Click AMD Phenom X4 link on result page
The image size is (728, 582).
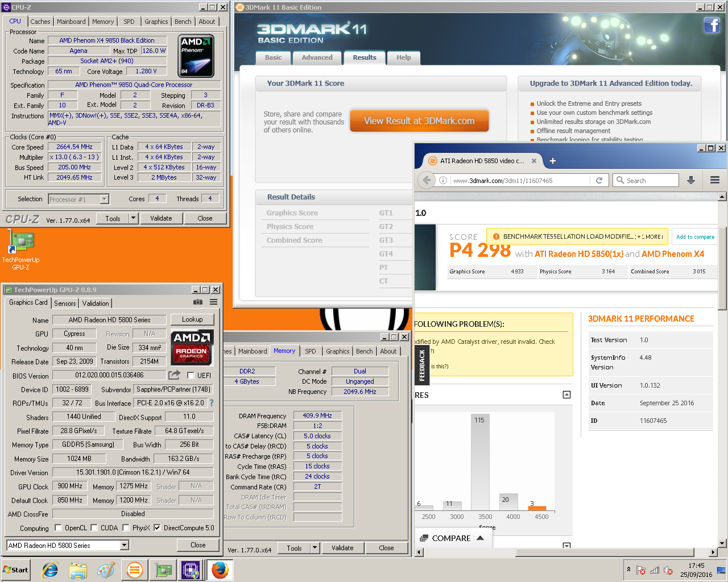coord(673,254)
